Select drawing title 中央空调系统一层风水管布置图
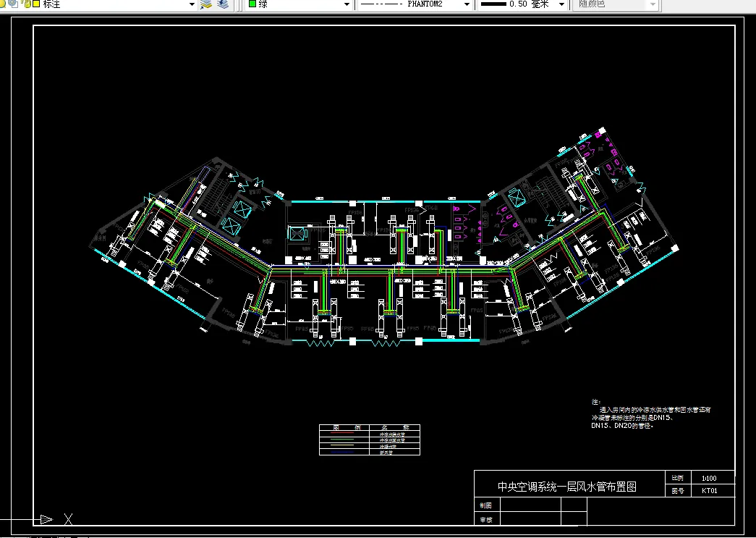 567,487
